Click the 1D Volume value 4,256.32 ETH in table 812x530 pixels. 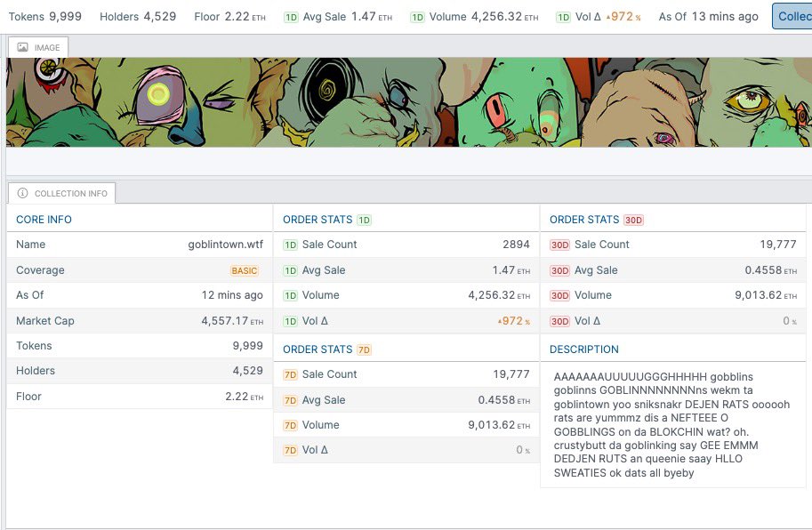point(499,295)
